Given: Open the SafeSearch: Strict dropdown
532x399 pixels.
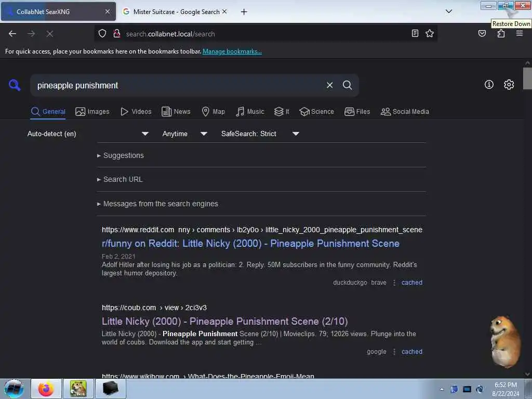Looking at the screenshot, I should point(260,134).
